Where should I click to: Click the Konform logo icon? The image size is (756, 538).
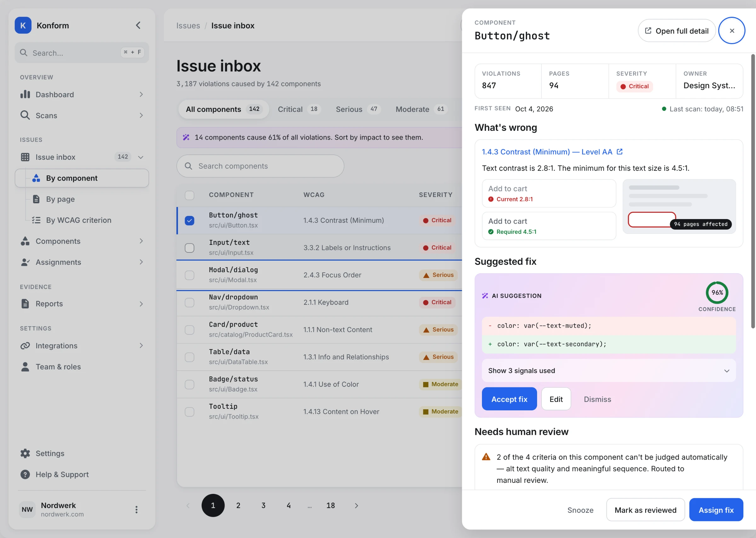point(23,25)
